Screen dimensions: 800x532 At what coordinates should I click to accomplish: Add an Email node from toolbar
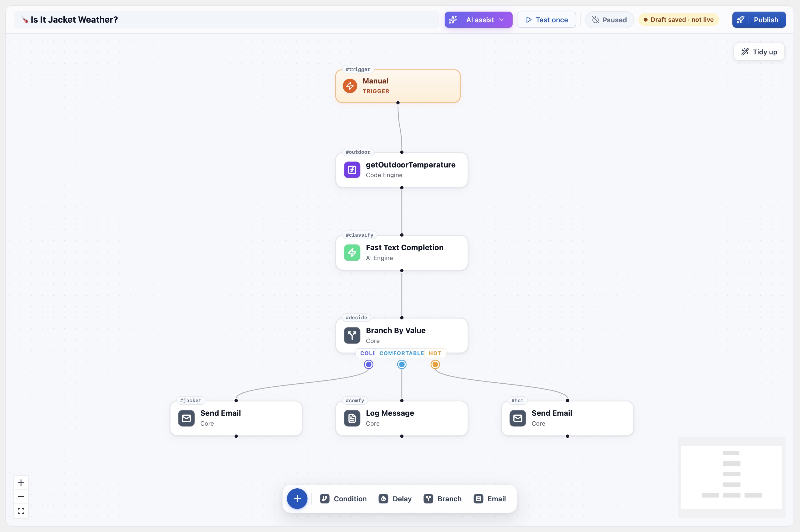click(490, 498)
